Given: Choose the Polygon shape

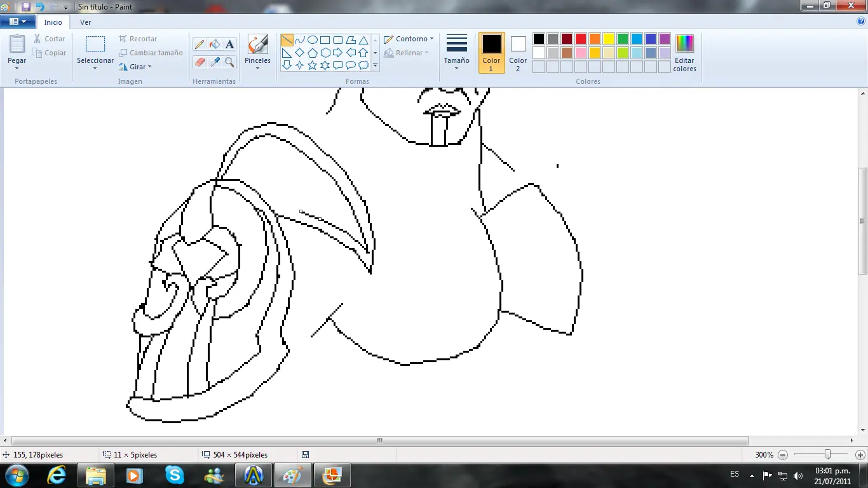Looking at the screenshot, I should tap(351, 40).
